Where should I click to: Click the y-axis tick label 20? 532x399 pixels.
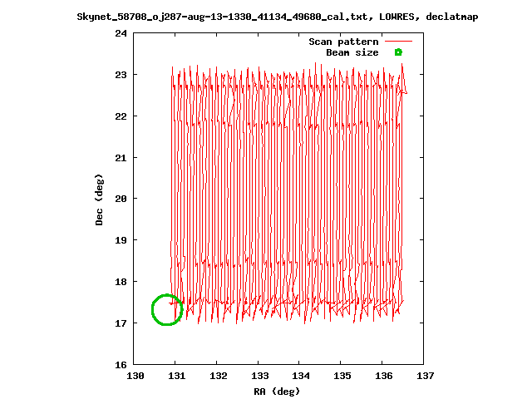pos(121,199)
